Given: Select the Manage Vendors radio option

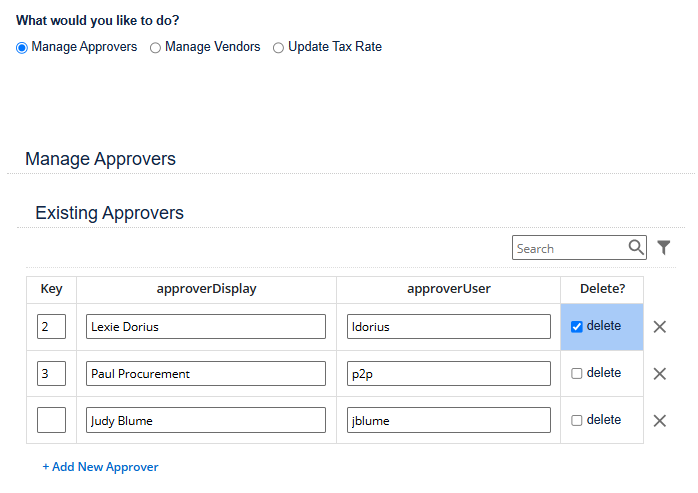Looking at the screenshot, I should tap(155, 48).
